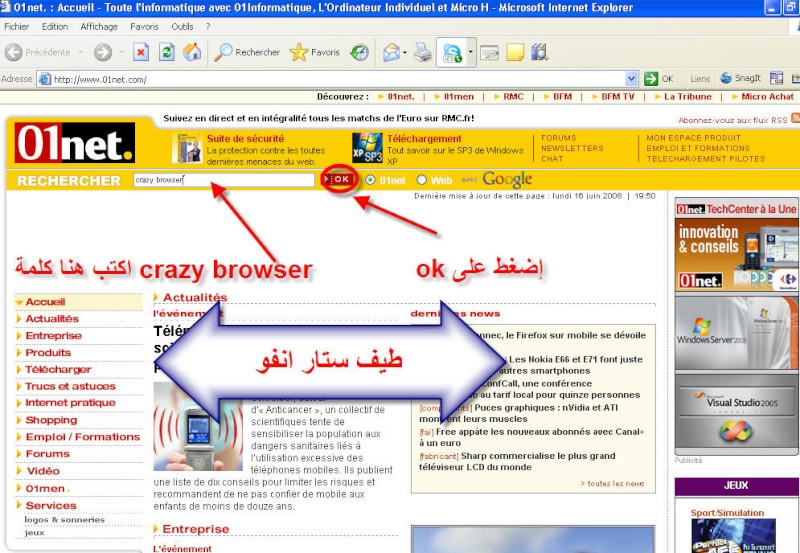Click the page icon in address bar

pyautogui.click(x=45, y=79)
